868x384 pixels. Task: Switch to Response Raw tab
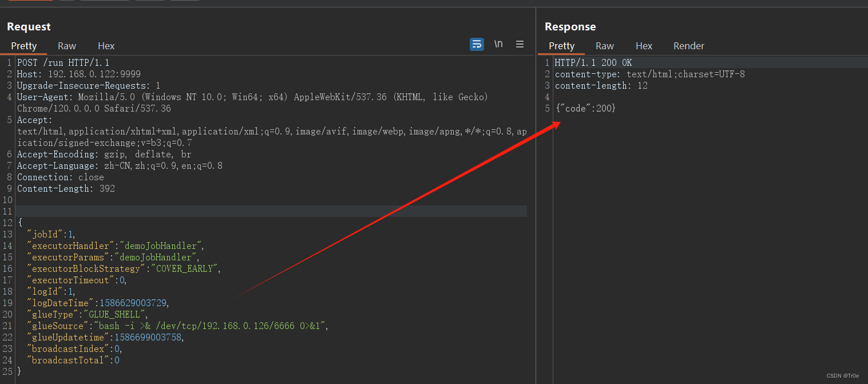pyautogui.click(x=604, y=46)
